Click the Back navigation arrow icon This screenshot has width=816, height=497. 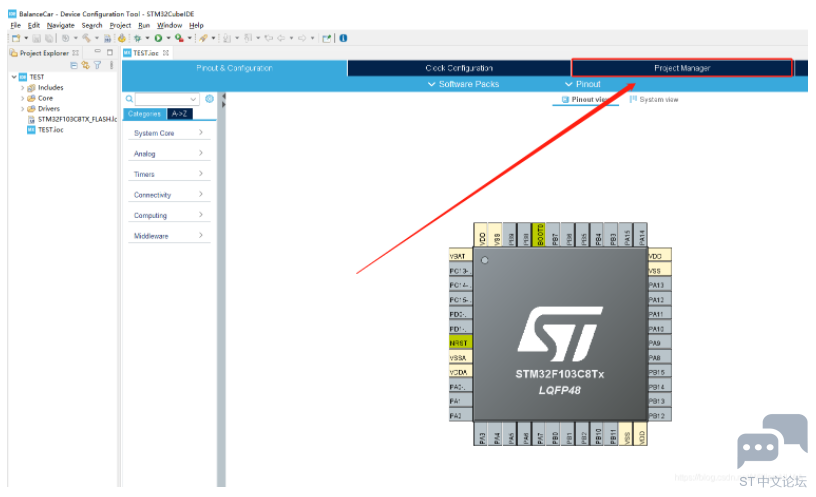pos(281,38)
